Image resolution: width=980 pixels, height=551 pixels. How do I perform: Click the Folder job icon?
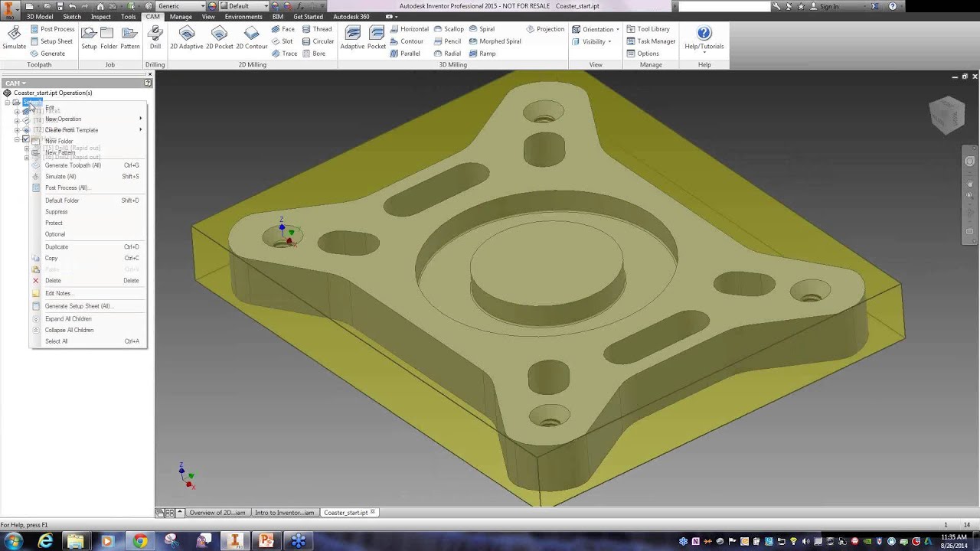pos(109,38)
